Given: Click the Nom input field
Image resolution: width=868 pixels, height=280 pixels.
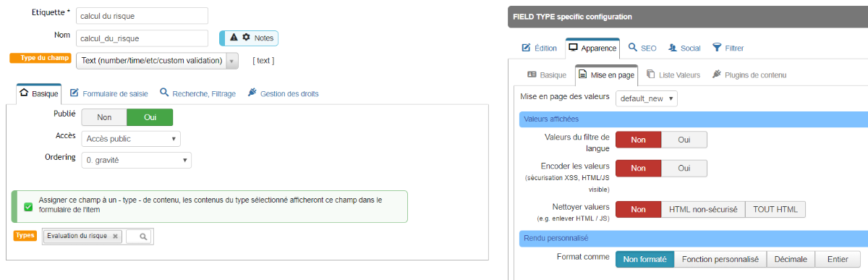Looking at the screenshot, I should pyautogui.click(x=142, y=38).
